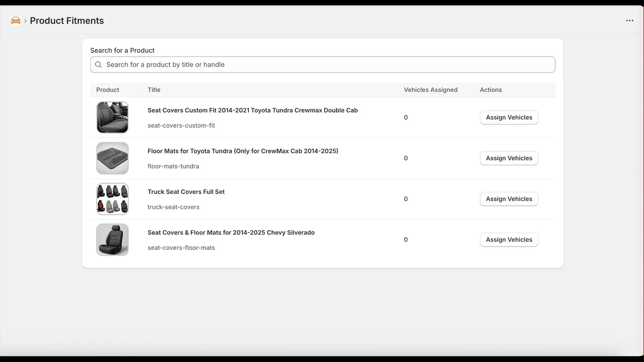
Task: Focus the product search field
Action: 322,65
